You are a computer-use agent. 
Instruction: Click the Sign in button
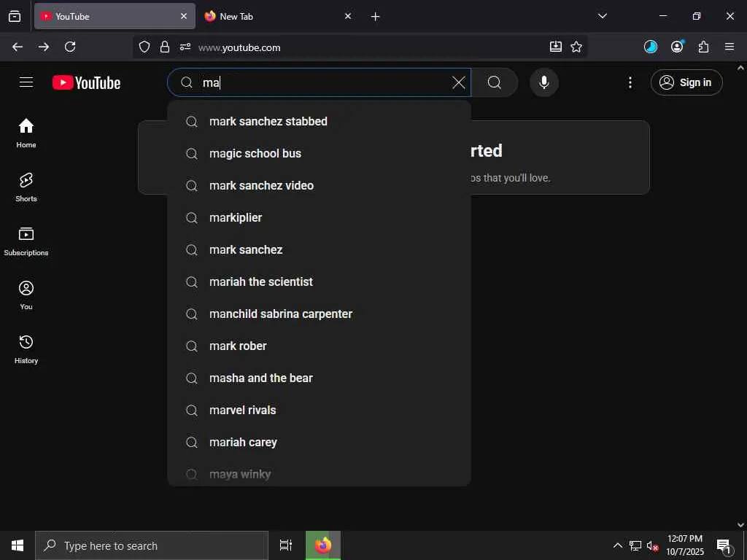686,82
